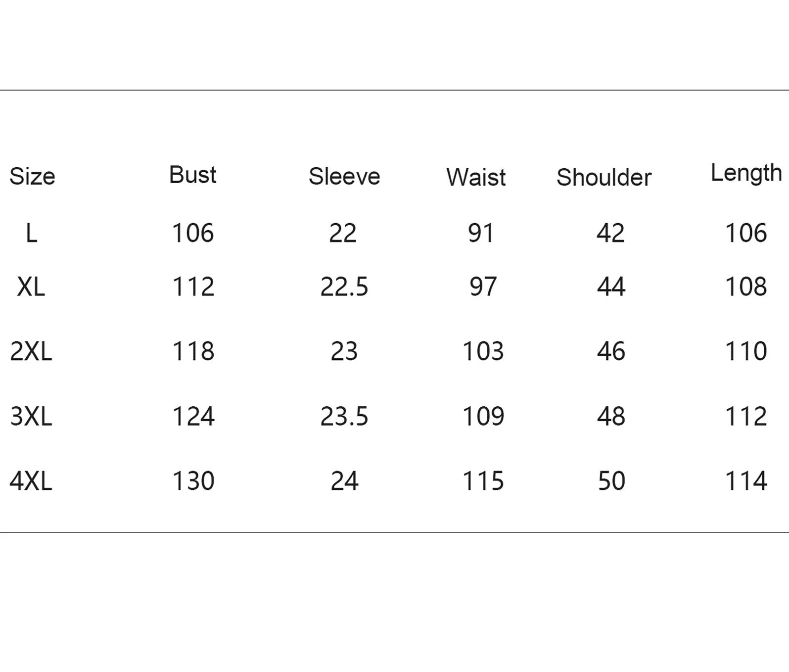The width and height of the screenshot is (789, 672).
Task: Click waist value 103 in 2XL row
Action: [x=483, y=351]
